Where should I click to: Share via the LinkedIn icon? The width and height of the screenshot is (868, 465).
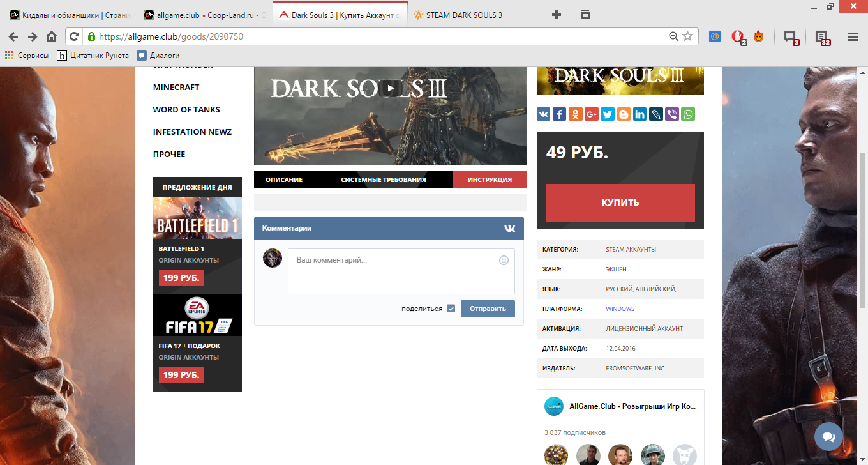pos(640,114)
